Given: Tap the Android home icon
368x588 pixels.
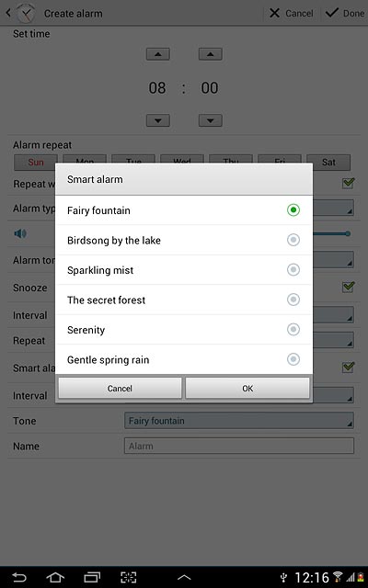Looking at the screenshot, I should (55, 577).
